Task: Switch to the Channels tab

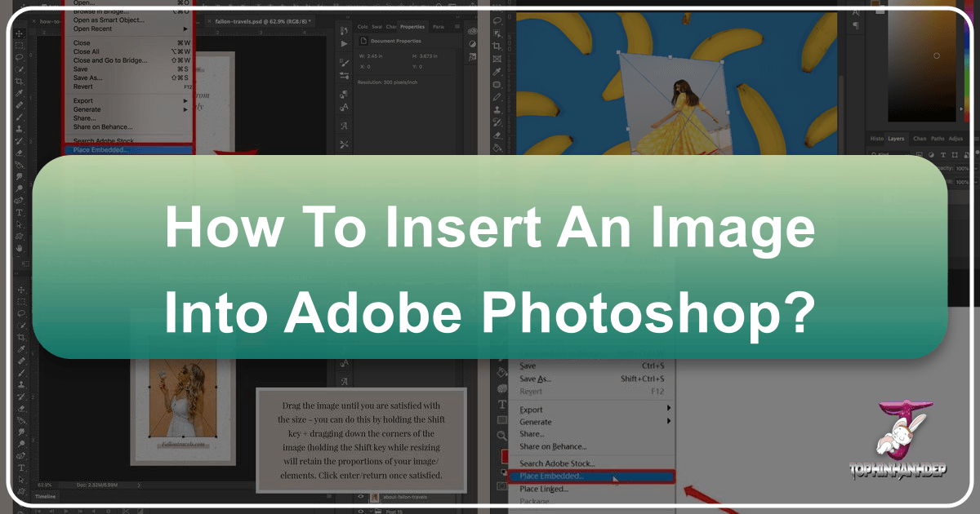Action: coord(920,139)
